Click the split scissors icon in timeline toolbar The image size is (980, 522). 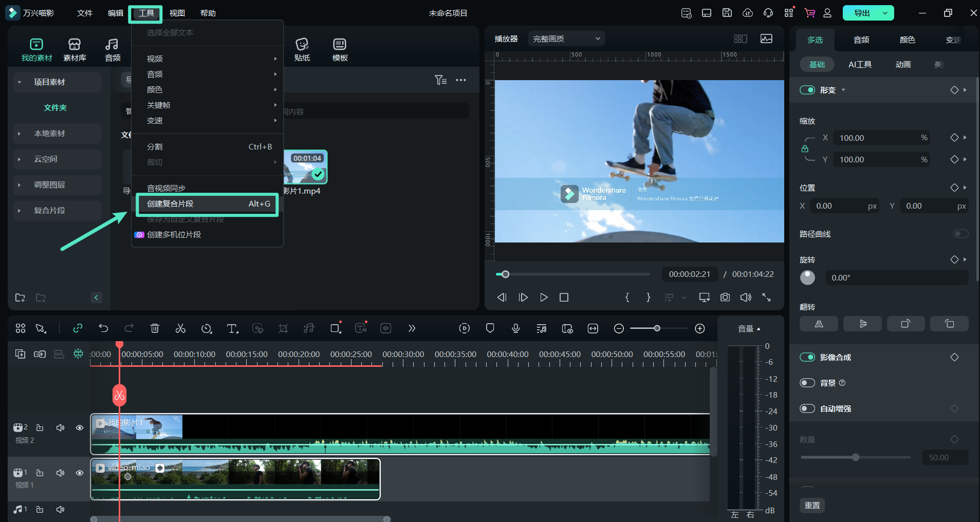pos(180,328)
